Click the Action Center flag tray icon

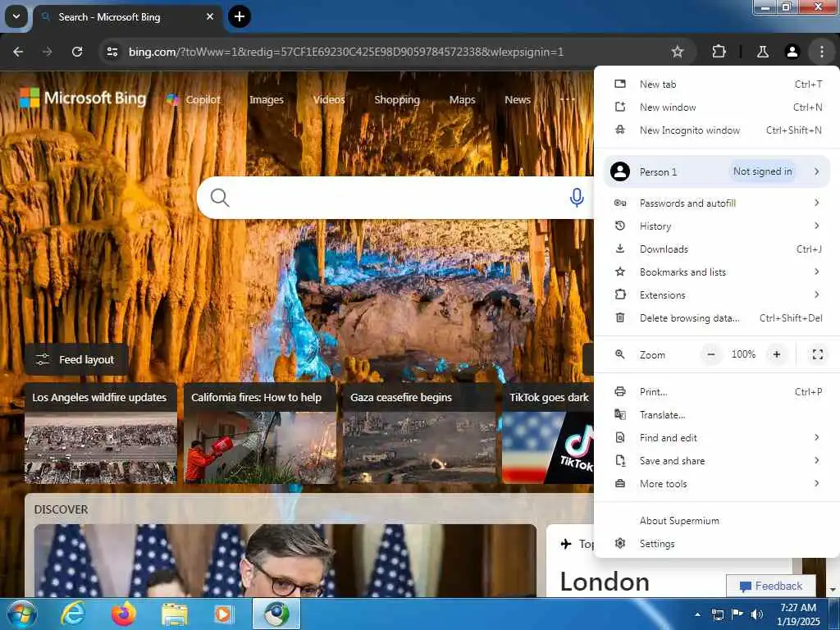pos(737,614)
